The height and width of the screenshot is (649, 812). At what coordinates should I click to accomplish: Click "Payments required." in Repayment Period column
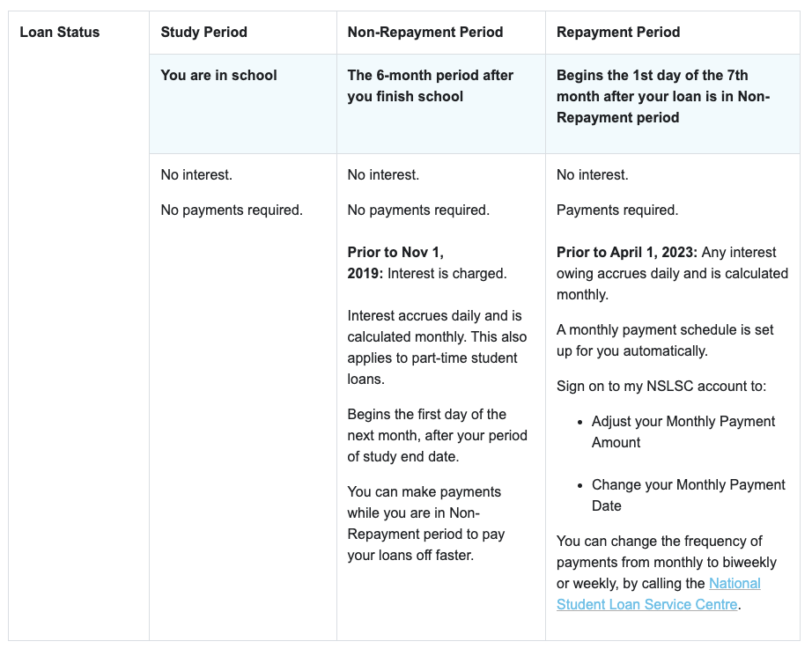point(616,210)
